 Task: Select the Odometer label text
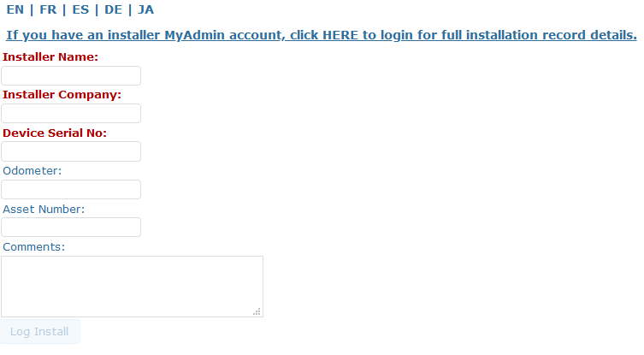[32, 171]
